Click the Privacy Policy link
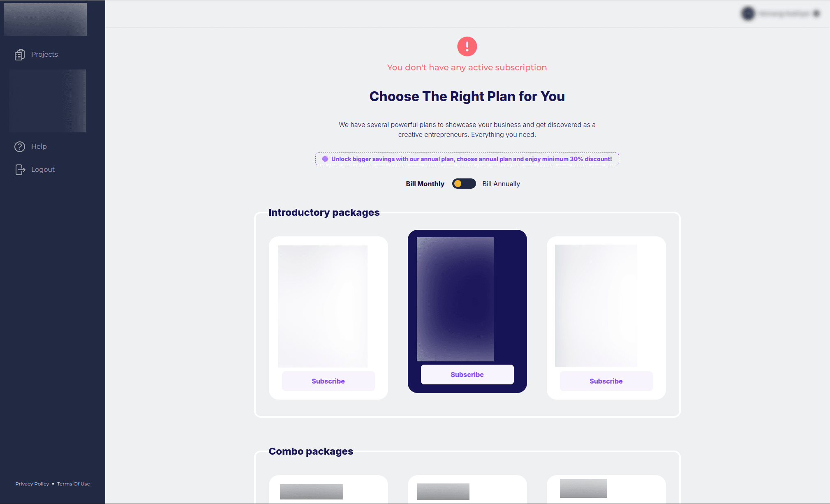The width and height of the screenshot is (830, 504). [32, 483]
